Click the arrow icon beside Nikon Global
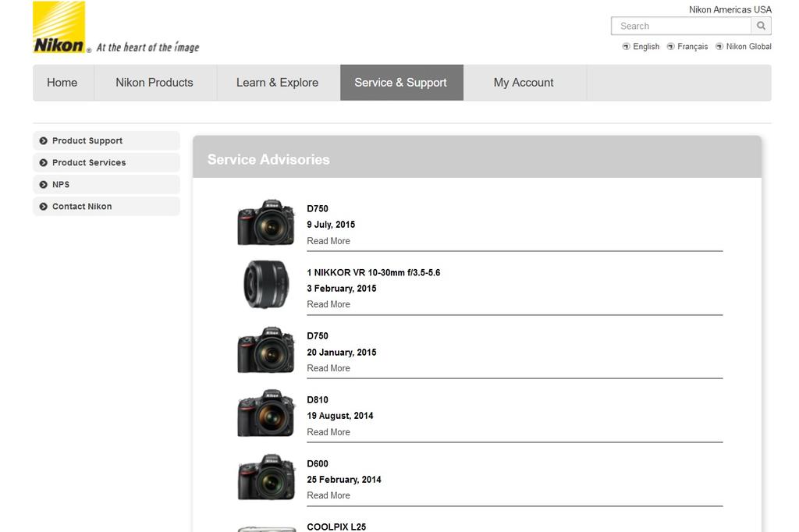 coord(719,47)
